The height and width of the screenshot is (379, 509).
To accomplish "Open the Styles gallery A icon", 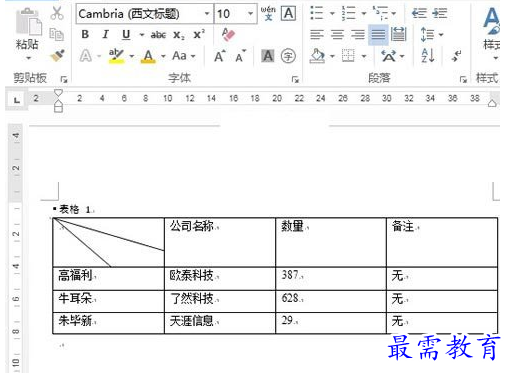I will click(x=491, y=21).
